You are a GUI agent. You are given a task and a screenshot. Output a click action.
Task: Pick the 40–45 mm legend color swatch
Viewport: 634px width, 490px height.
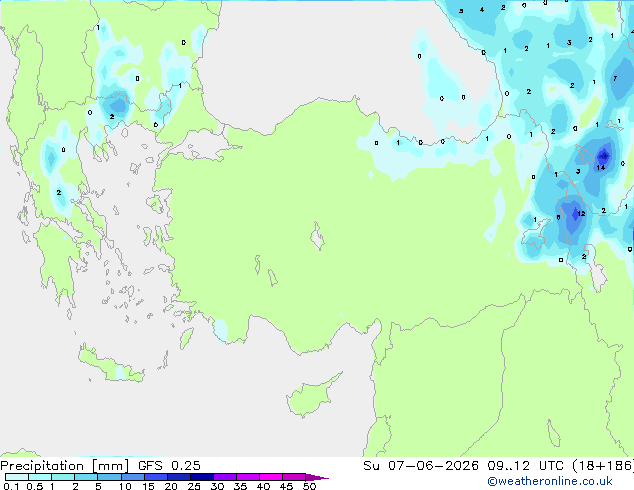click(271, 477)
